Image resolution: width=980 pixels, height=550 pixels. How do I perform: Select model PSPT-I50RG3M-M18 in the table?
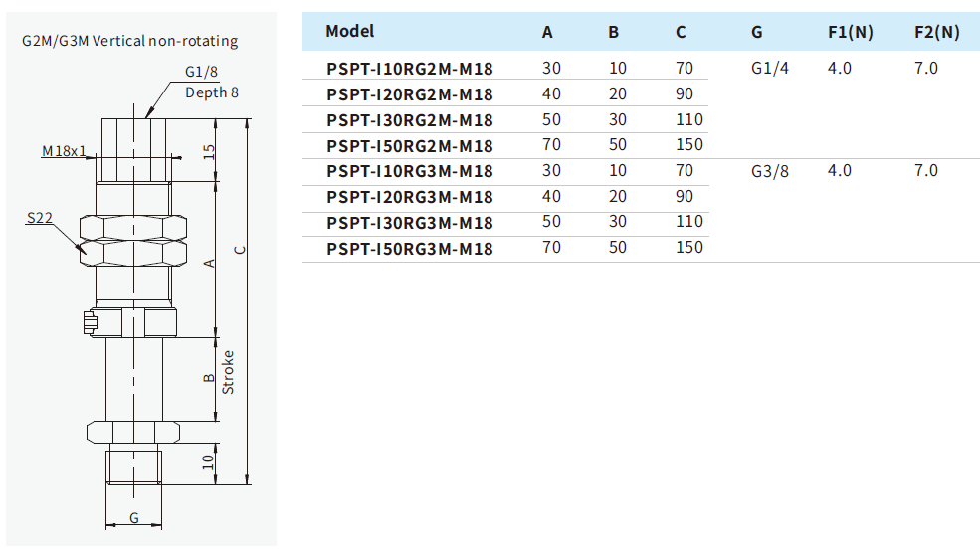tap(409, 249)
